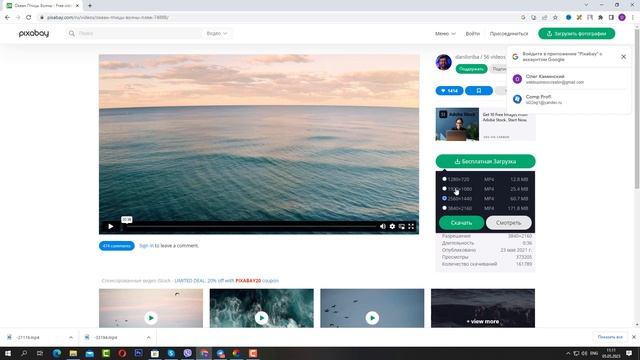
Task: Open Opera browser from taskbar
Action: tap(122, 353)
